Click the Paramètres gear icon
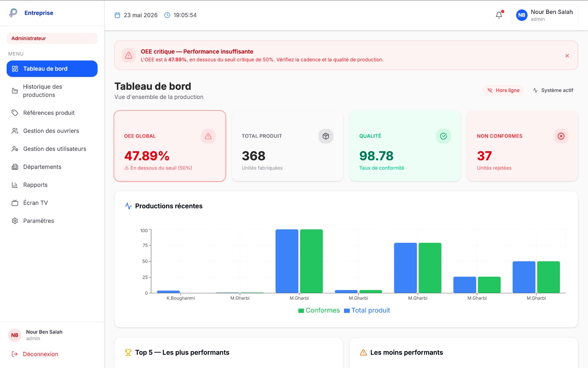The image size is (588, 368). point(15,221)
